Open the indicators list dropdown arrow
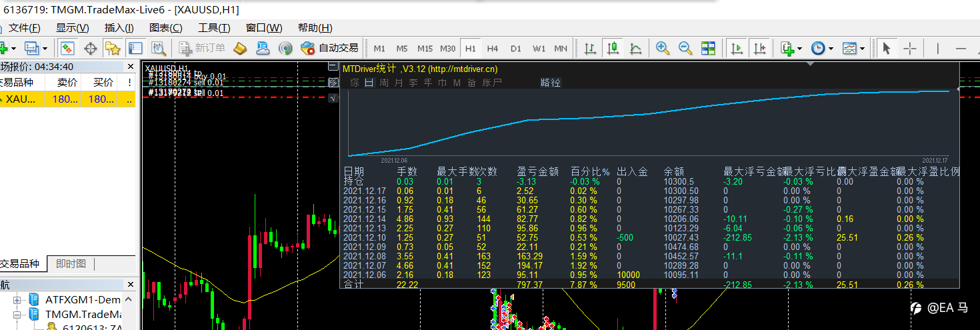This screenshot has width=980, height=330. (800, 48)
